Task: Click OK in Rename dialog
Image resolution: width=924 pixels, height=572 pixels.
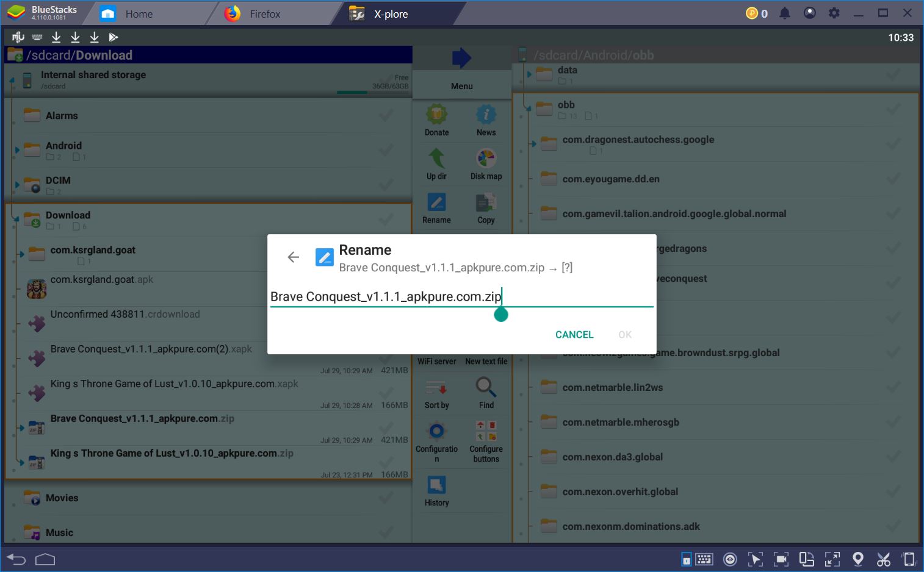Action: coord(624,335)
